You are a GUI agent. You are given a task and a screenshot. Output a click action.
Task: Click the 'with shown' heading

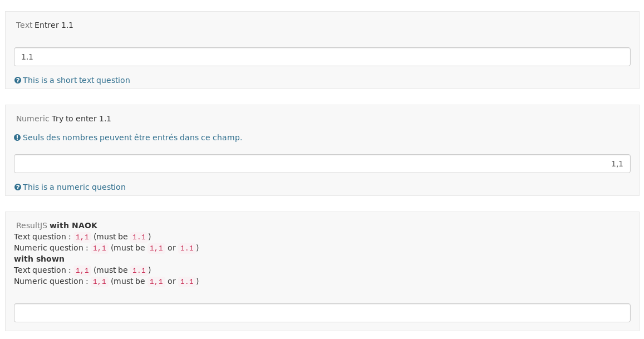pyautogui.click(x=39, y=259)
